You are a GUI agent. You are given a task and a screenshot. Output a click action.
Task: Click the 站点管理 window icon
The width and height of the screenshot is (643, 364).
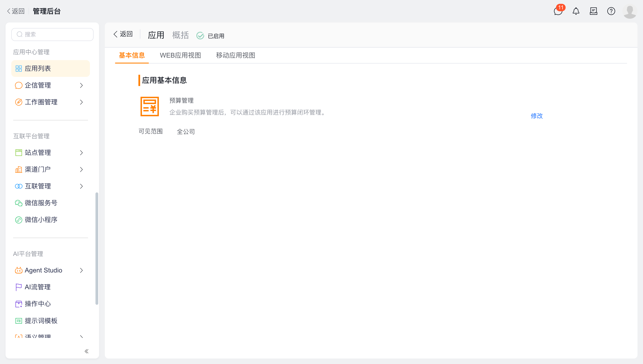pos(18,152)
